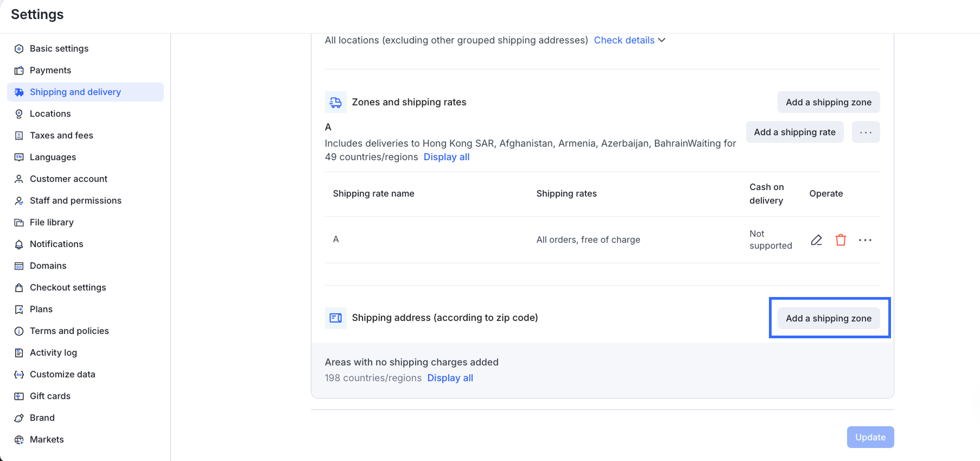Click the Add a shipping rate button
The image size is (980, 461).
[794, 132]
